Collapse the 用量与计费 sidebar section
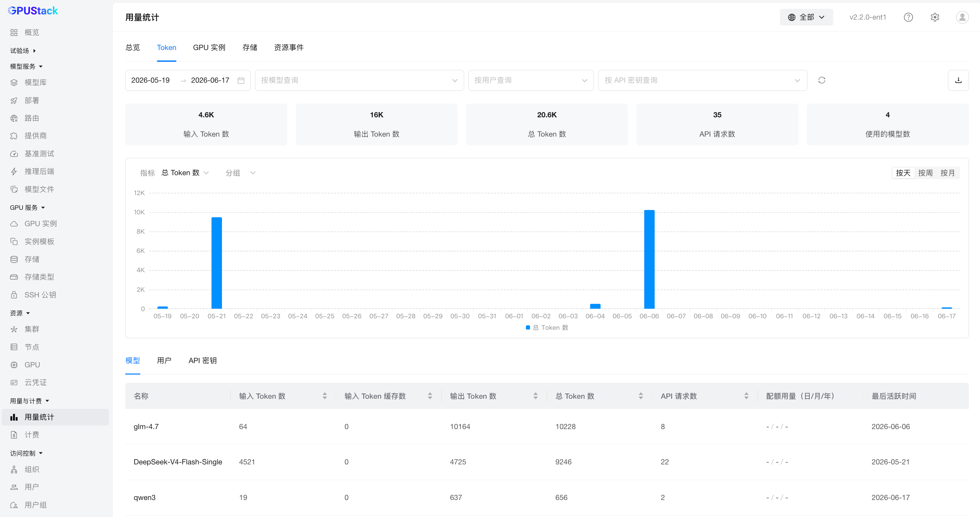Viewport: 980px width, 517px height. click(30, 401)
